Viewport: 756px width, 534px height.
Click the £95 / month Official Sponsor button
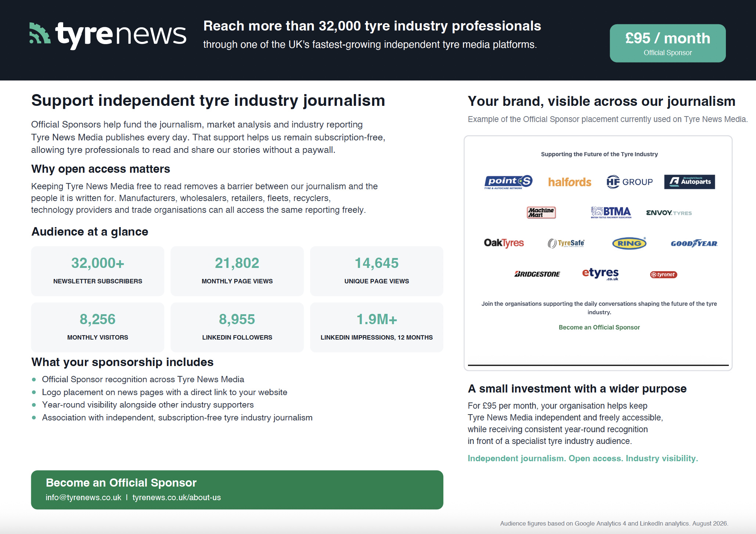coord(667,43)
